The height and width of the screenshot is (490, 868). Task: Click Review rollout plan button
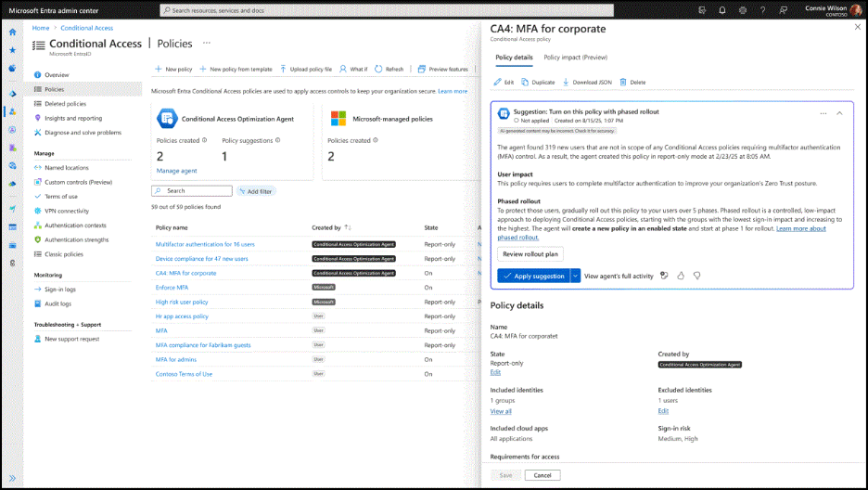(530, 254)
